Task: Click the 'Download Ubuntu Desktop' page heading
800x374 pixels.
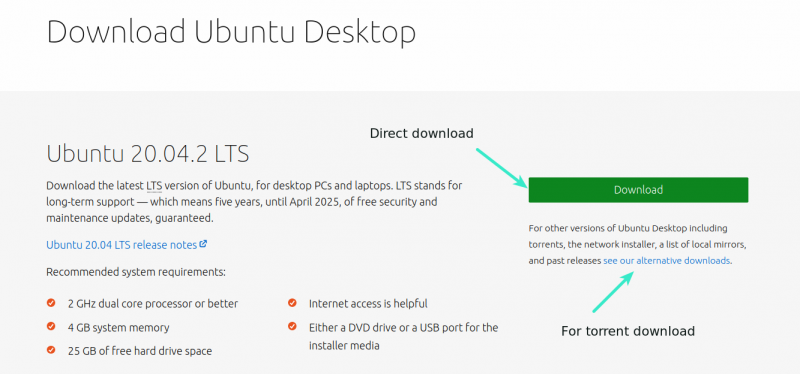Action: tap(231, 32)
